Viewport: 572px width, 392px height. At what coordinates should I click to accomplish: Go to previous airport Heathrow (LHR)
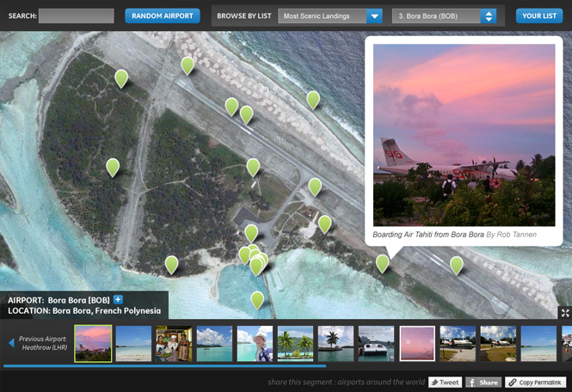38,343
